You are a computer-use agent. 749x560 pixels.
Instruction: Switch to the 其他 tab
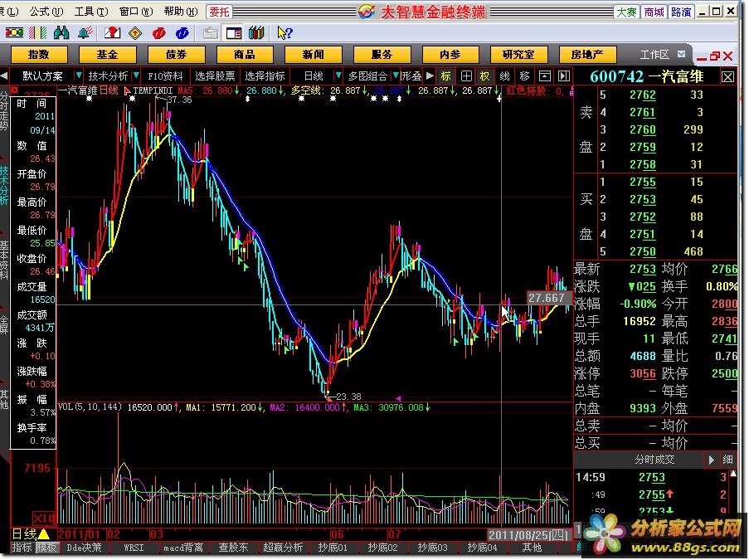point(532,548)
